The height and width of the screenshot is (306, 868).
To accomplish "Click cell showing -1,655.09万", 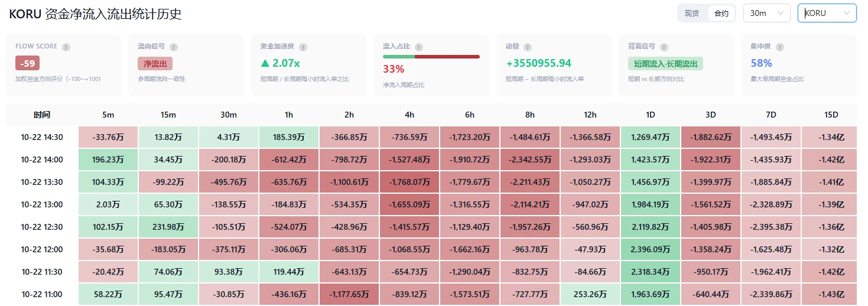I will [x=409, y=204].
